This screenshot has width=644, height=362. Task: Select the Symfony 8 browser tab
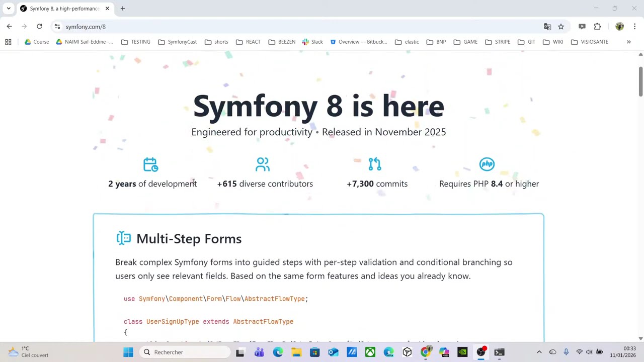coord(64,9)
